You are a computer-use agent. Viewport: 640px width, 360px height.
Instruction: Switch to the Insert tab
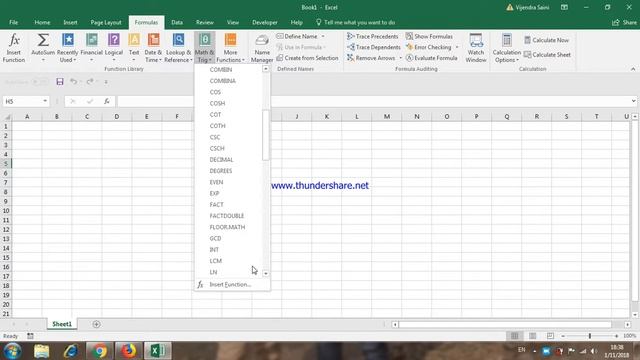pos(70,22)
